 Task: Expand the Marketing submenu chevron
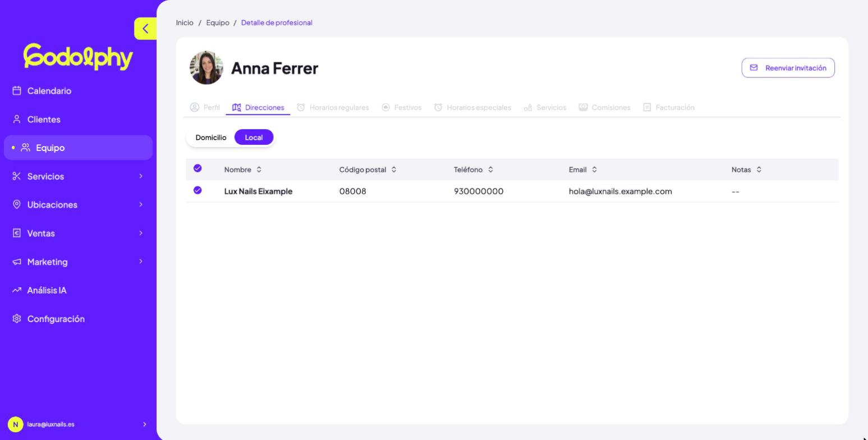click(x=141, y=262)
